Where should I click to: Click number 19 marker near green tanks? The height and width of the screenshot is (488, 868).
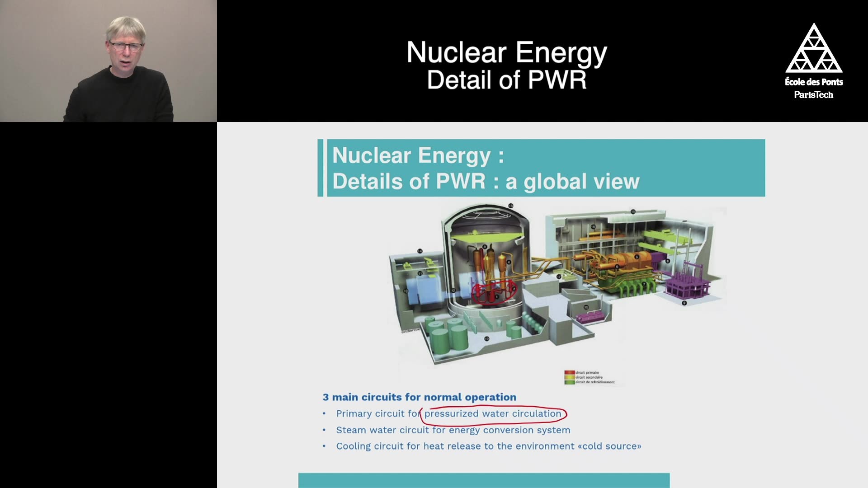click(486, 338)
